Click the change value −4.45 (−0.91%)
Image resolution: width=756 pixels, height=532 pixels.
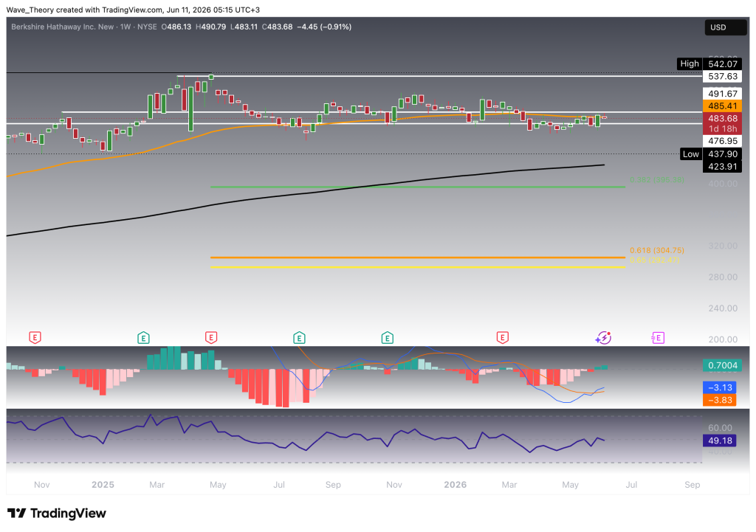click(x=324, y=27)
